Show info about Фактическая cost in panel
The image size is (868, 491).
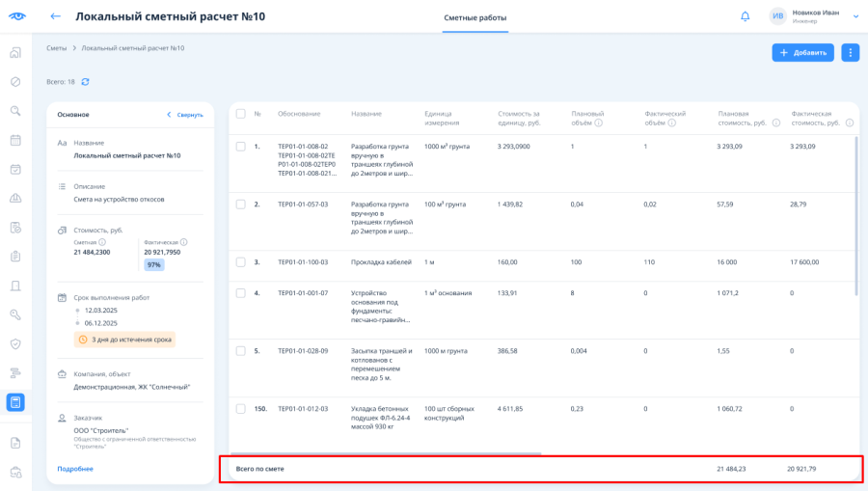coord(184,242)
